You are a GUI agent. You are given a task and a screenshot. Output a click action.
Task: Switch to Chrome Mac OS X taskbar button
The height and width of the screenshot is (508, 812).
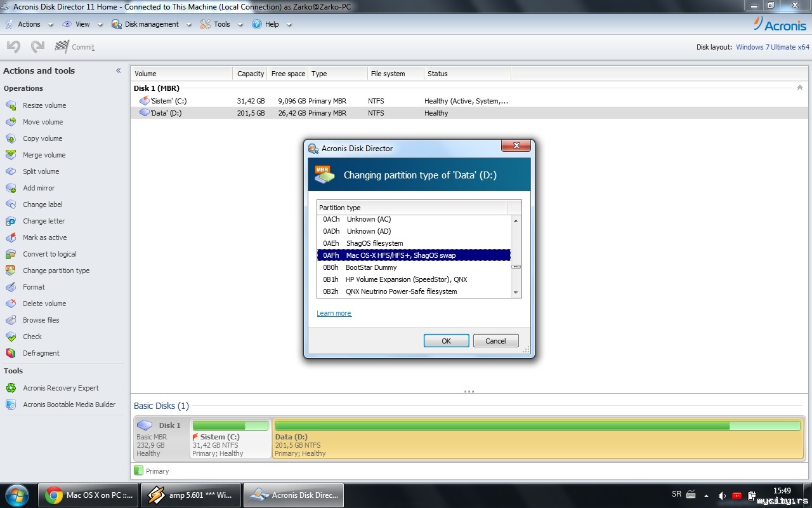pos(88,495)
